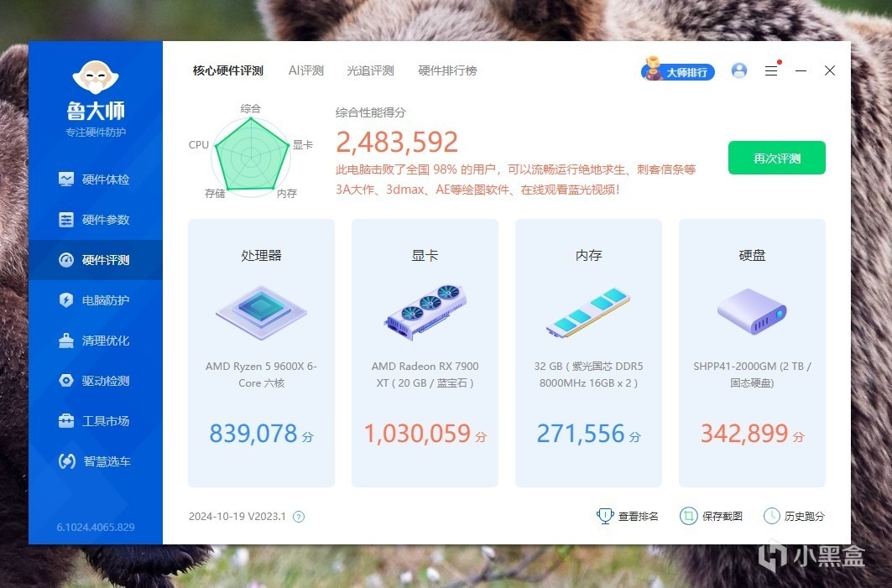The image size is (892, 588).
Task: Click the 大师排行 badge button
Action: point(677,70)
